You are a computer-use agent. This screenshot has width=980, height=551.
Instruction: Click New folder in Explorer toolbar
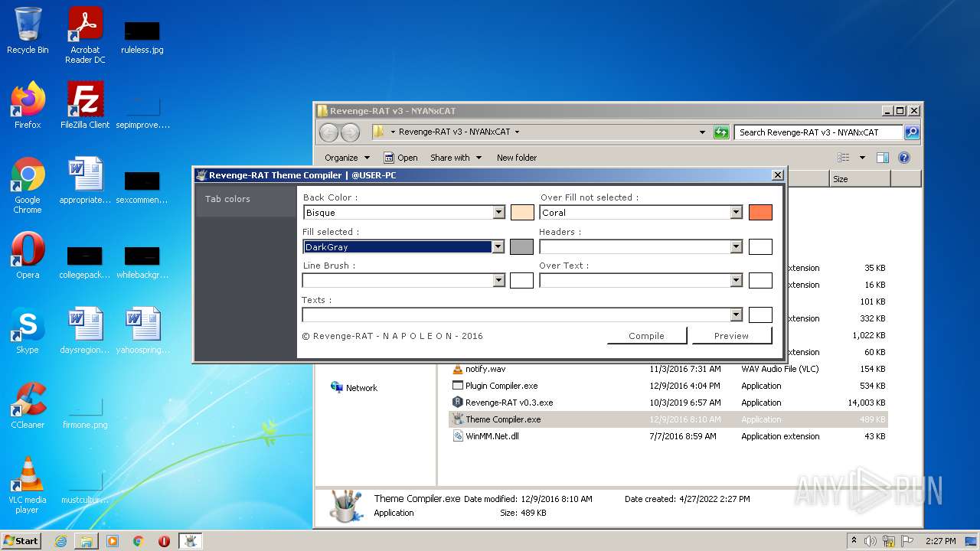[x=517, y=158]
